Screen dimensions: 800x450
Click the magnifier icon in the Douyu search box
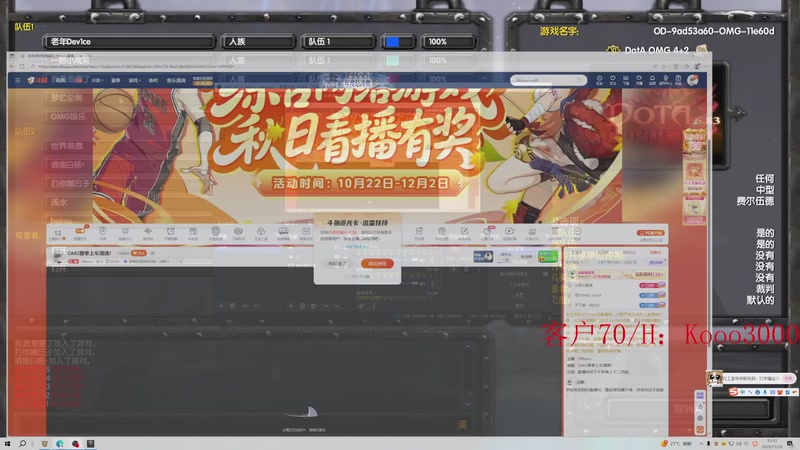click(x=580, y=80)
